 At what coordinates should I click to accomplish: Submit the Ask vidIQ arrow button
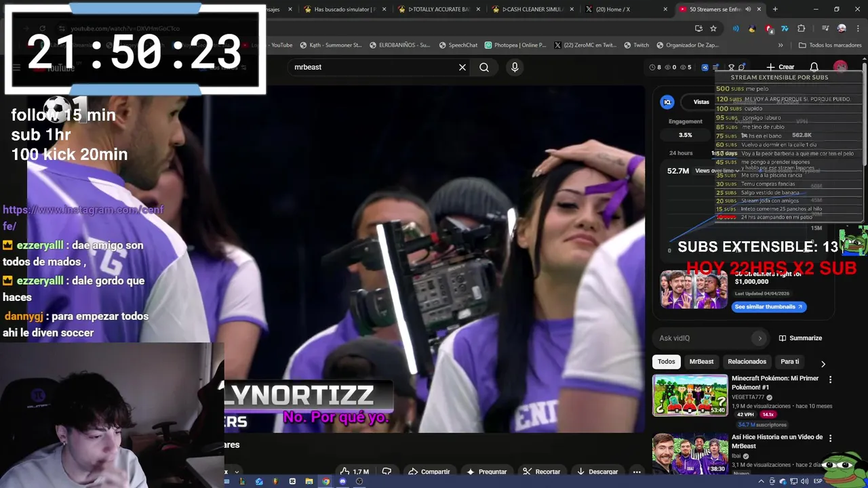[x=759, y=338]
